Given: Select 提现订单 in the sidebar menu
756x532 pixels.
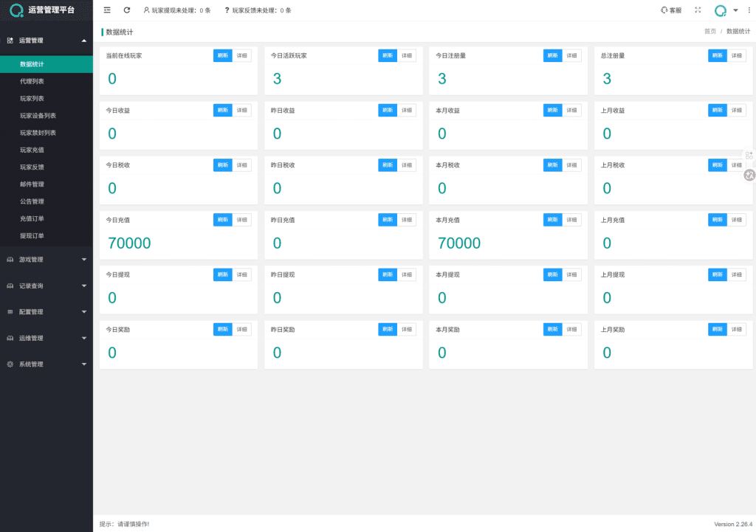Looking at the screenshot, I should click(x=32, y=236).
